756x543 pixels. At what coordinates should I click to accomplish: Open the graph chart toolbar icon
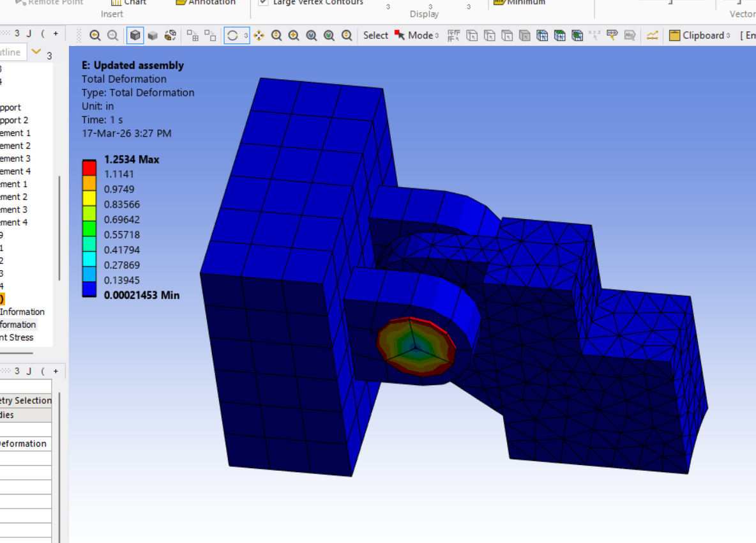tap(652, 36)
